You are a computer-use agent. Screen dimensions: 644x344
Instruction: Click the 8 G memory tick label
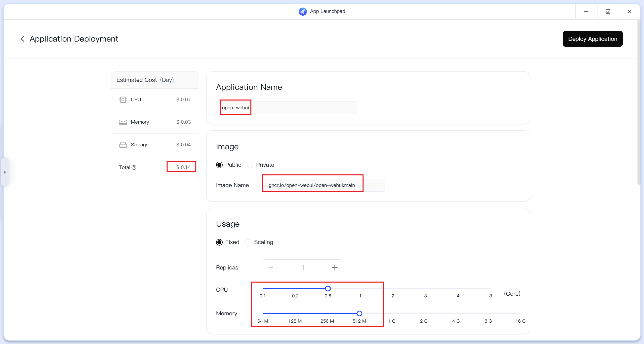488,321
